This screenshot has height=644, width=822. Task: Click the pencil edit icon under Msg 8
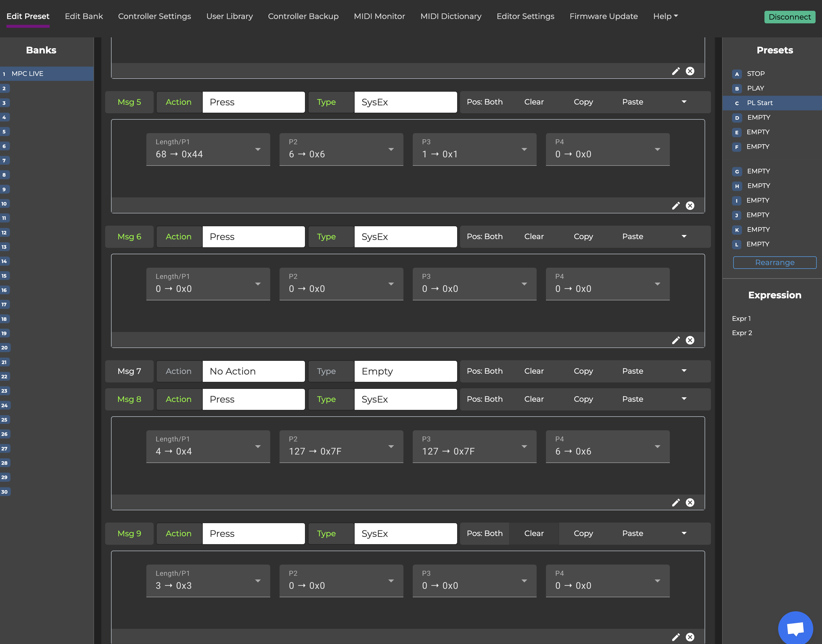click(676, 503)
